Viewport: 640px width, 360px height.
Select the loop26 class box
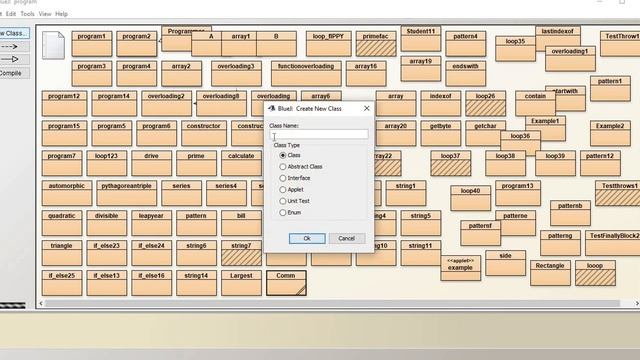486,104
